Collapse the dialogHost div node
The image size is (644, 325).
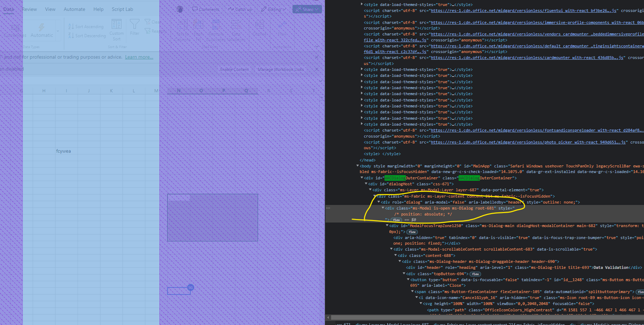[366, 184]
